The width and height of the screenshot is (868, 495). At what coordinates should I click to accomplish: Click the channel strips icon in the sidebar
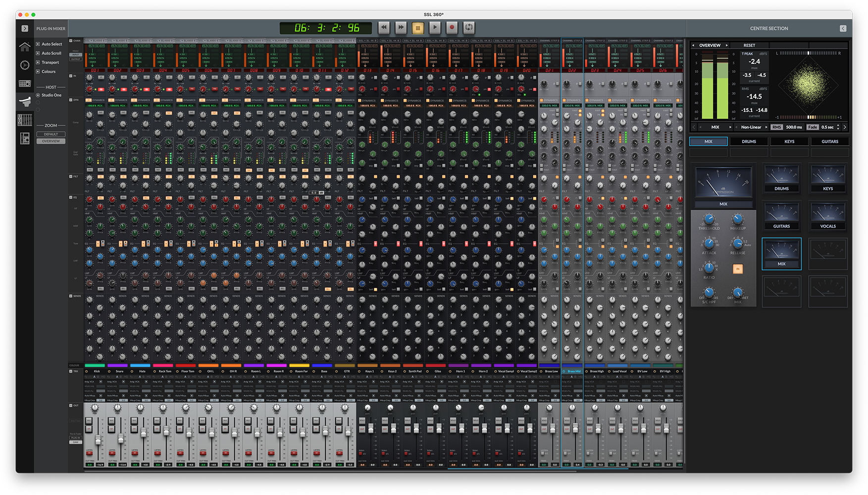click(24, 119)
